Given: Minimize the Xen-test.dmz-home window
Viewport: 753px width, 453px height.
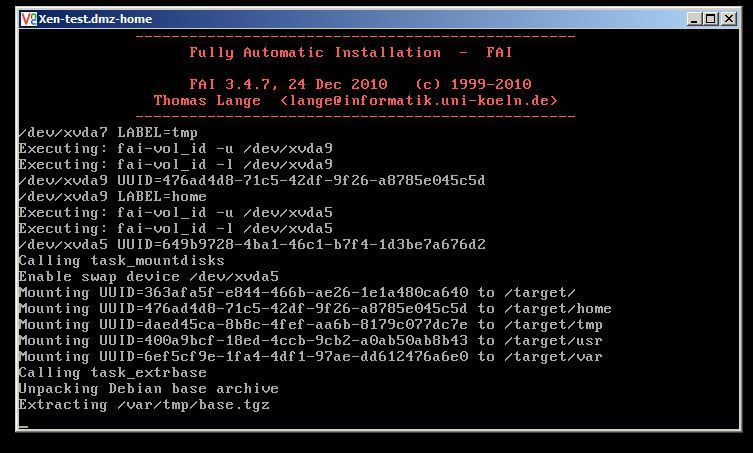Looking at the screenshot, I should click(696, 19).
